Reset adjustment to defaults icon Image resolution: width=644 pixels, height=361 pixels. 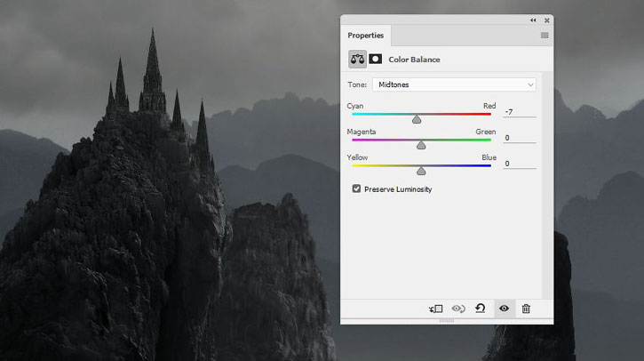pyautogui.click(x=481, y=309)
